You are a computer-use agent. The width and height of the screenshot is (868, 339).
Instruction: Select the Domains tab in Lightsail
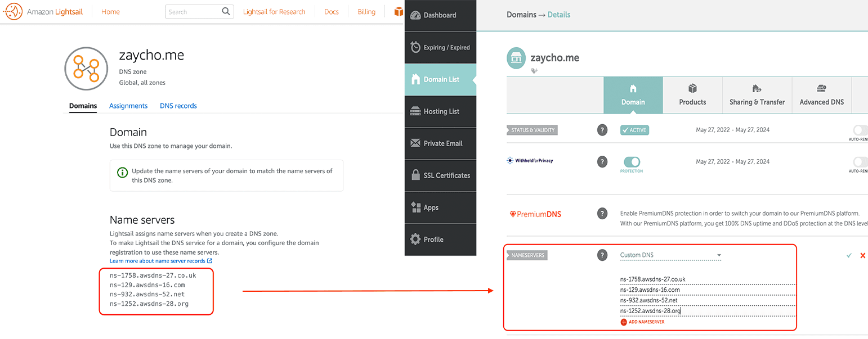(83, 106)
